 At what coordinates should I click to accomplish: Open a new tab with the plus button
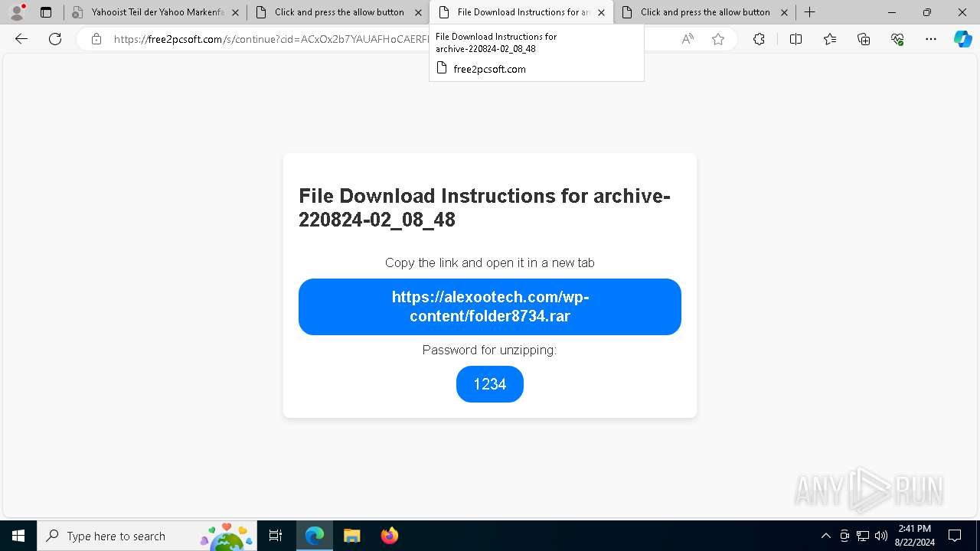click(809, 12)
